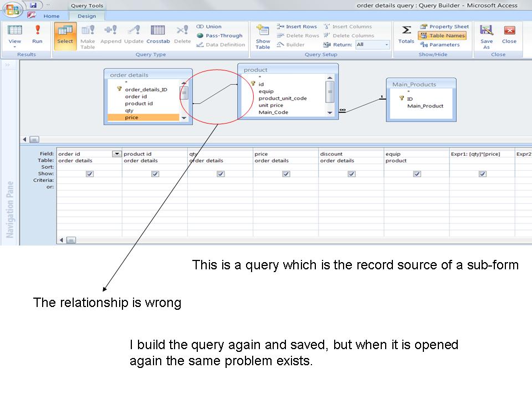Viewport: 532px width, 399px height.
Task: Select the Union query option
Action: [x=209, y=27]
